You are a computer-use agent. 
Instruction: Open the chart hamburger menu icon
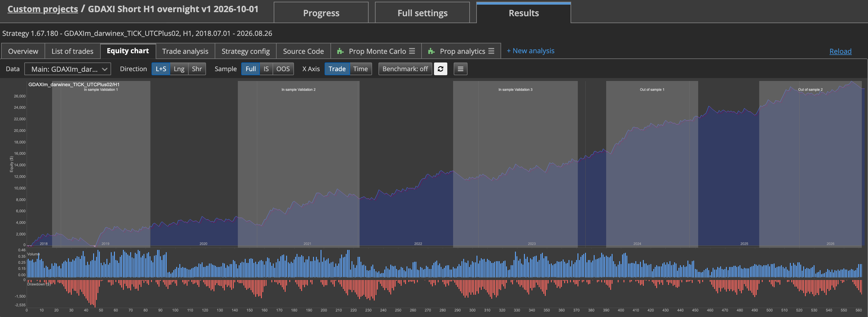[460, 69]
